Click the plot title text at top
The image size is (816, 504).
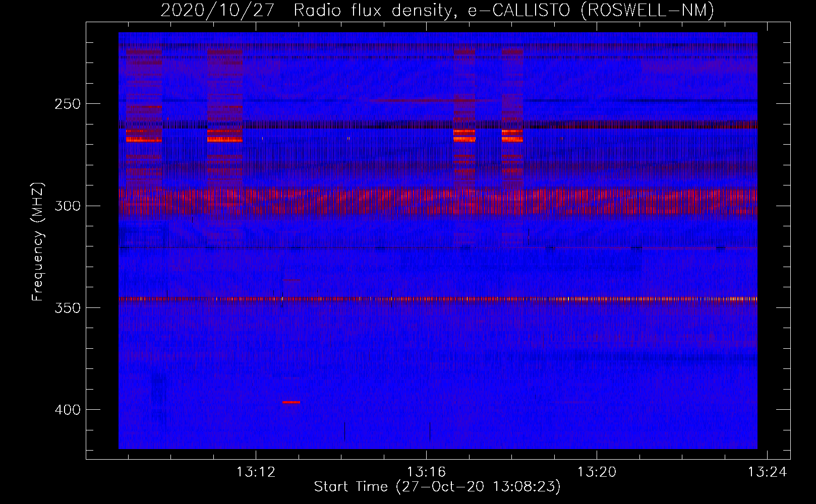437,10
